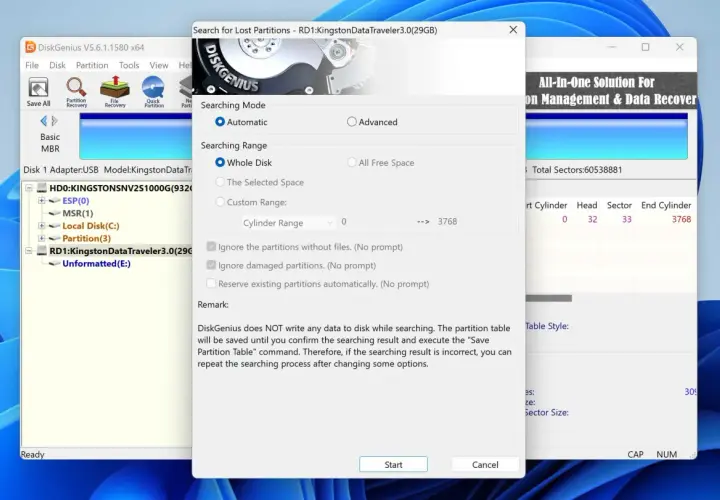Image resolution: width=720 pixels, height=500 pixels.
Task: Collapse the HD0 KINGSTON disk tree node
Action: click(x=28, y=188)
